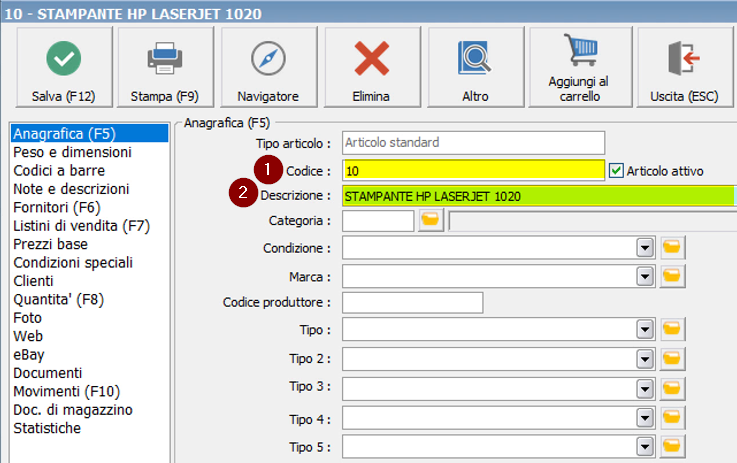Open folder icon beside Tipo 5

point(672,446)
